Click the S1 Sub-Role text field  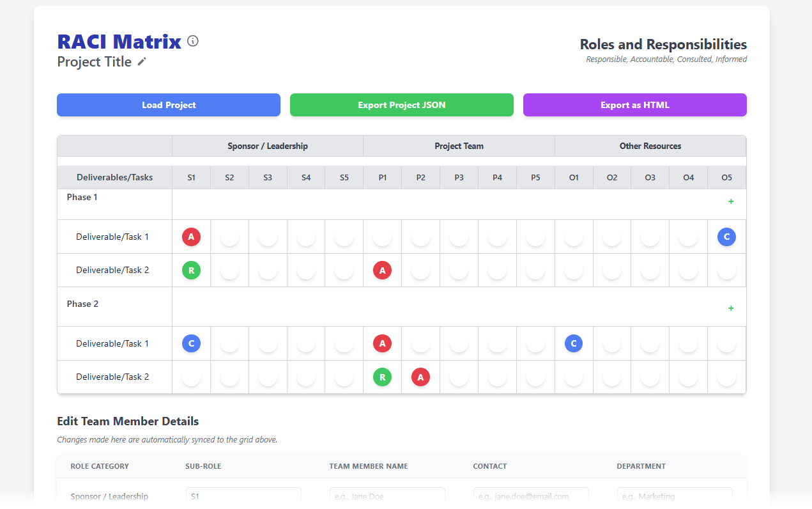click(x=243, y=496)
